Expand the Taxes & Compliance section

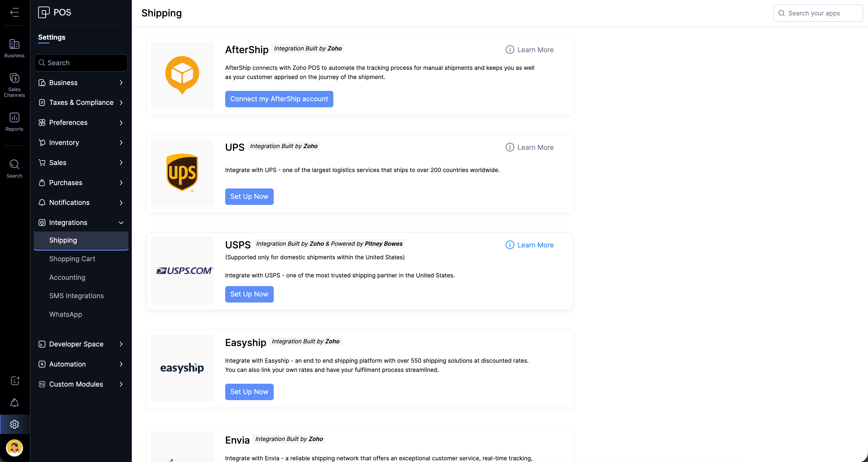[x=81, y=102]
